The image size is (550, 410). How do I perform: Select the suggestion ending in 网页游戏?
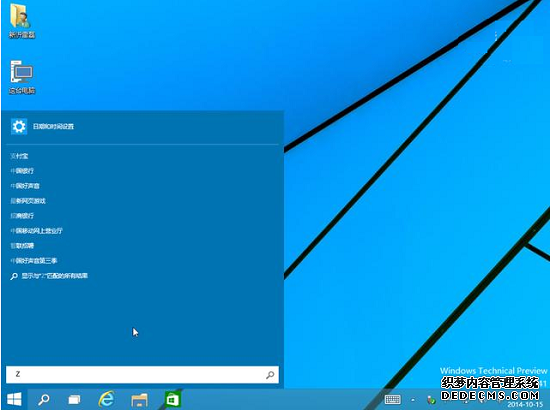click(x=28, y=201)
